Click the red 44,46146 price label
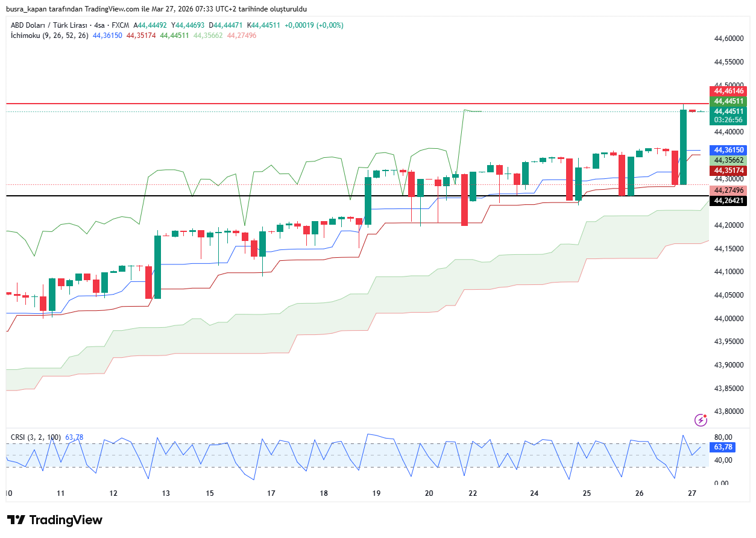Image resolution: width=756 pixels, height=538 pixels. (729, 91)
